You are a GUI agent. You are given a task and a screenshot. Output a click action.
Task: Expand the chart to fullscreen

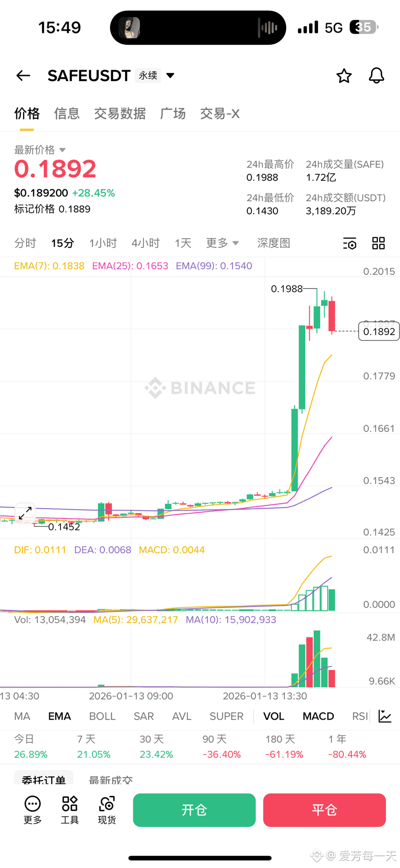tap(25, 513)
